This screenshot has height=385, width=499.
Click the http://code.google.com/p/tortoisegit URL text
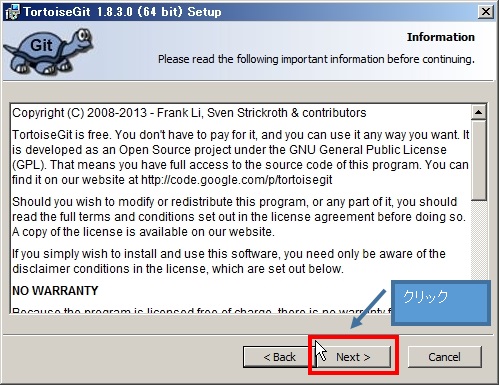[x=237, y=180]
